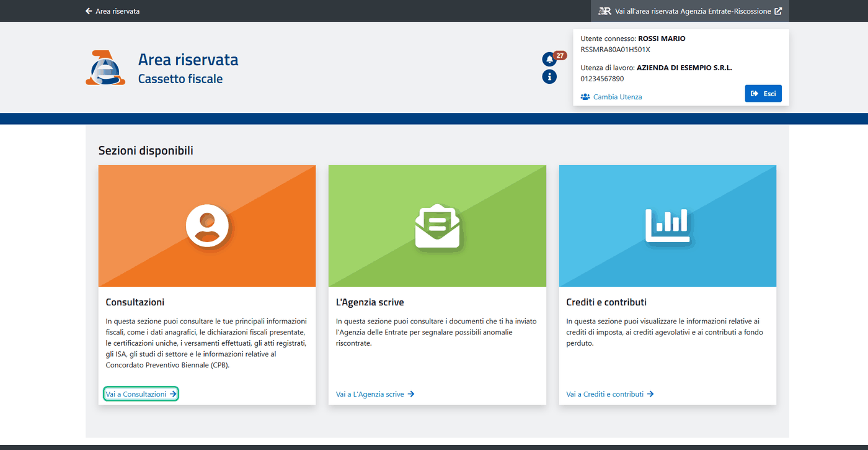This screenshot has height=450, width=868.
Task: Open Vai a L'Agenzia scrive link
Action: click(x=375, y=394)
